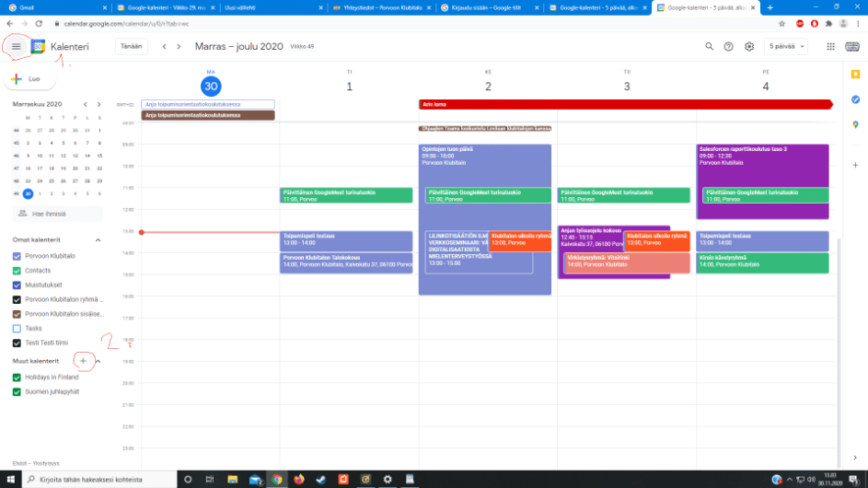
Task: Enable the Tasks calendar checkbox
Action: tap(17, 328)
